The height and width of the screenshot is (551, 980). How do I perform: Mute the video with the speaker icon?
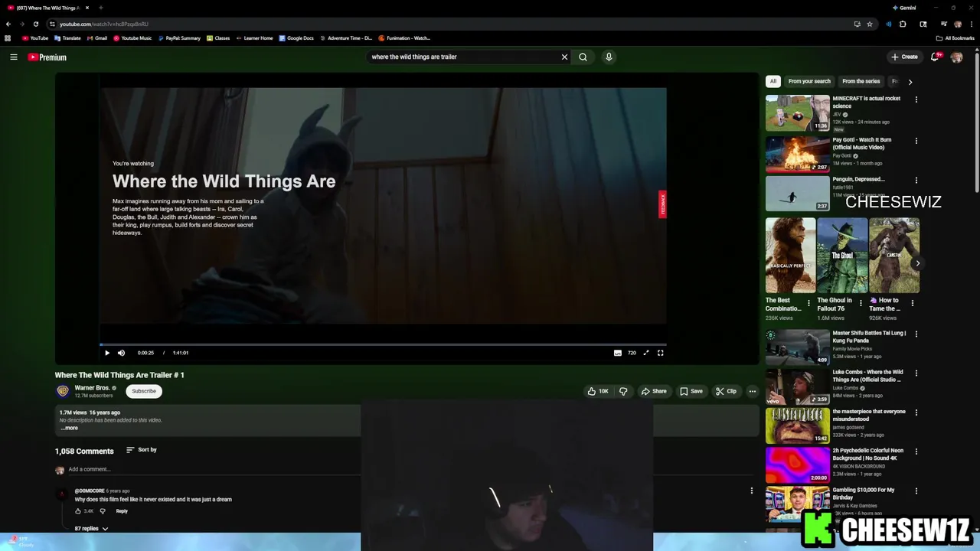[x=121, y=353]
